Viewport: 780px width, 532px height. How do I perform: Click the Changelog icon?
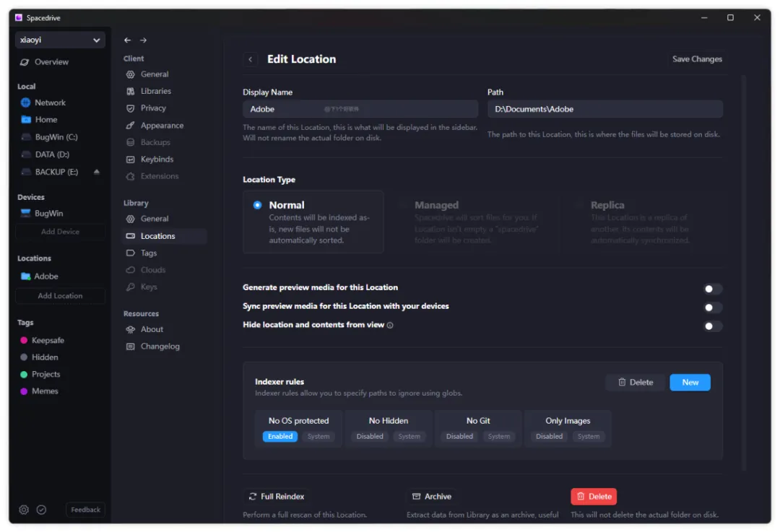(x=130, y=346)
